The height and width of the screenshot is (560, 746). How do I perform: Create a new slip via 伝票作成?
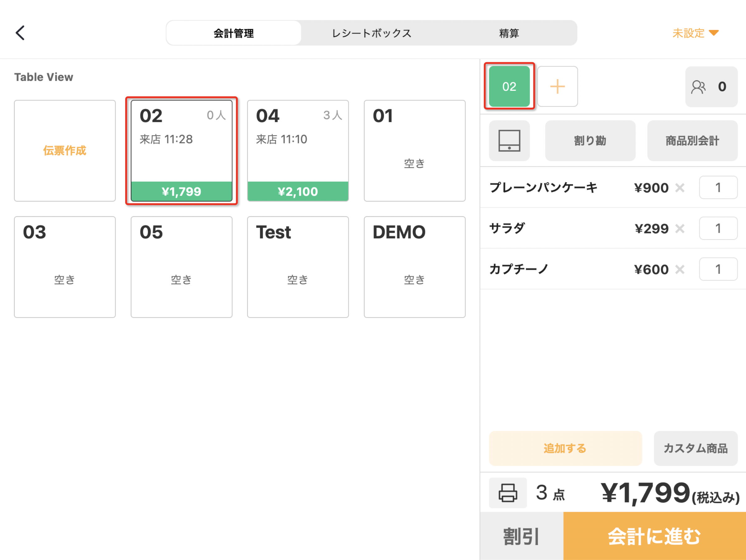pyautogui.click(x=65, y=151)
